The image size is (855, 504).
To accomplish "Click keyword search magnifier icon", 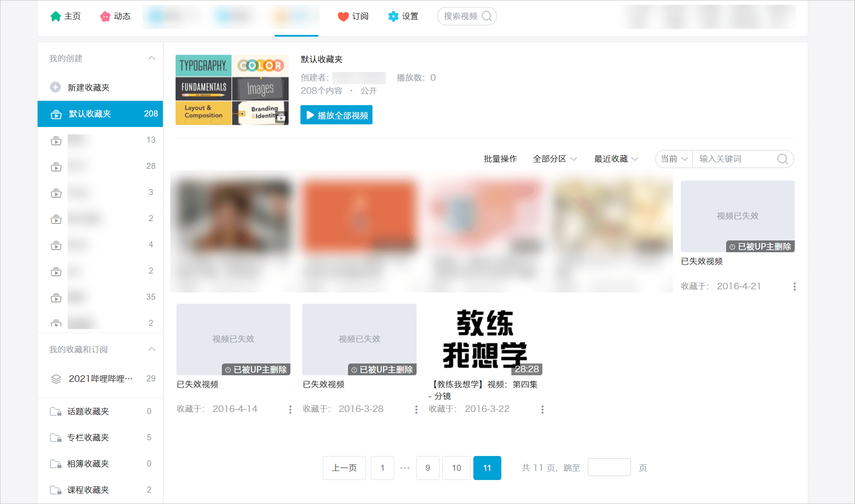I will (x=783, y=159).
